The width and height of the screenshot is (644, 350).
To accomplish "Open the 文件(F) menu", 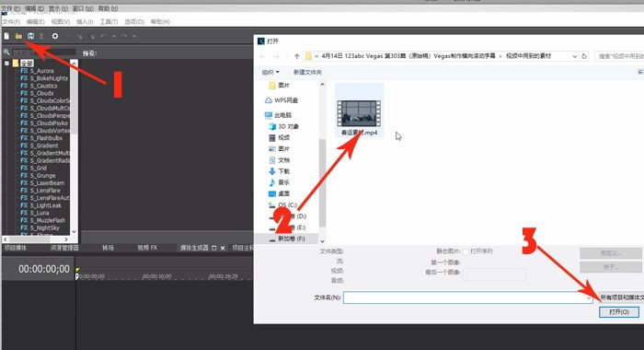I will [11, 22].
